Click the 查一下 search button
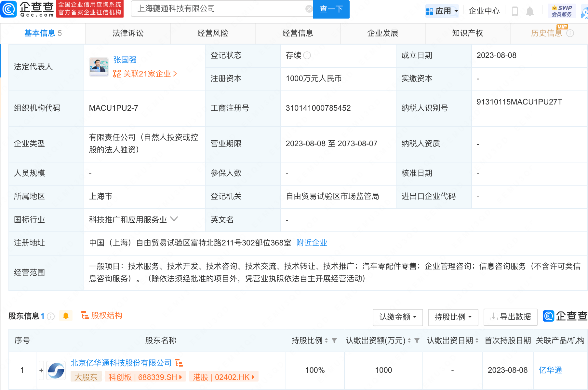The height and width of the screenshot is (390, 588). pos(331,9)
